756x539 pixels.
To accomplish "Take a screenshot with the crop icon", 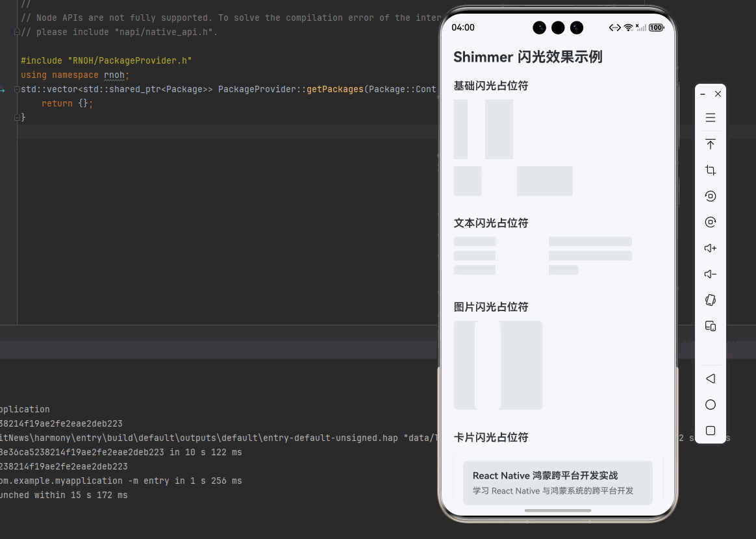I will [x=710, y=169].
